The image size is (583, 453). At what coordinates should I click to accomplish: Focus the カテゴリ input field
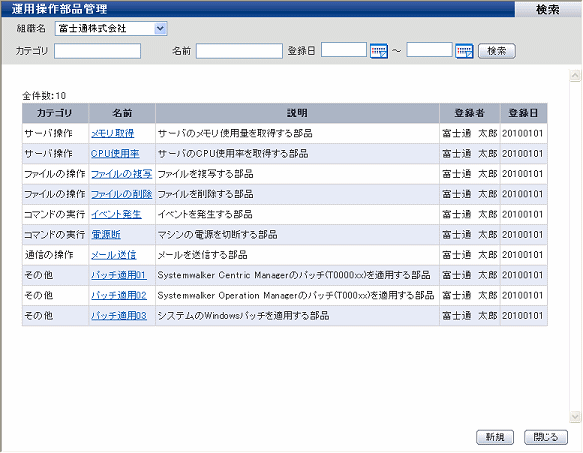(x=97, y=51)
